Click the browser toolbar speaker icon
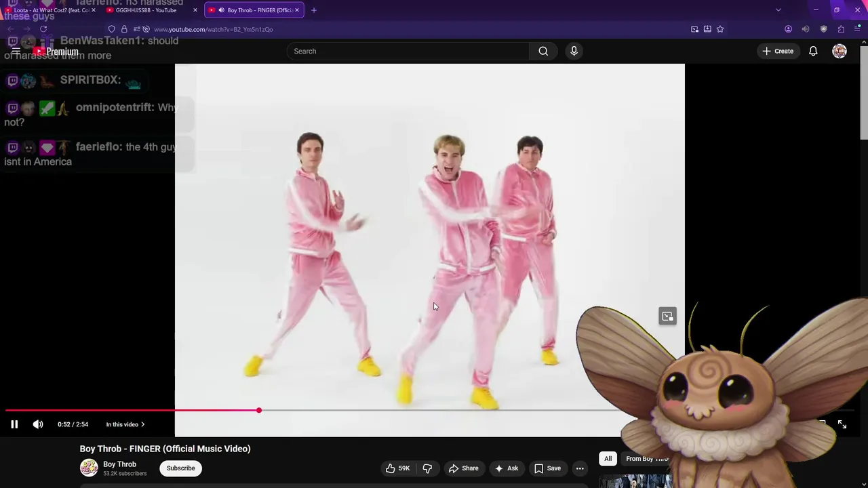The image size is (868, 488). pyautogui.click(x=806, y=29)
